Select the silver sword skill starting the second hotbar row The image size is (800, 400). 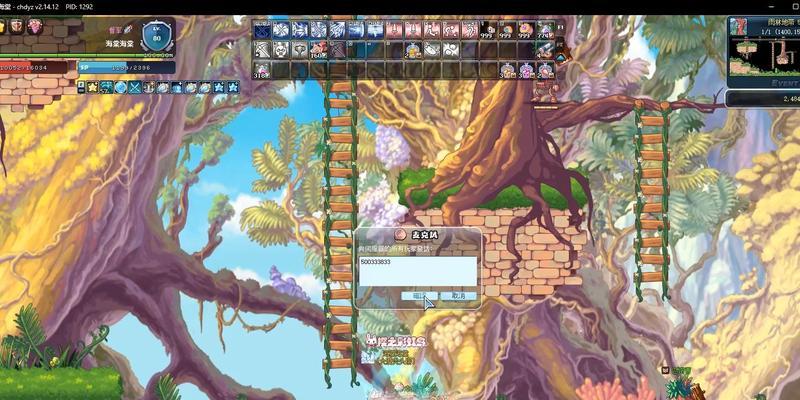[x=262, y=49]
